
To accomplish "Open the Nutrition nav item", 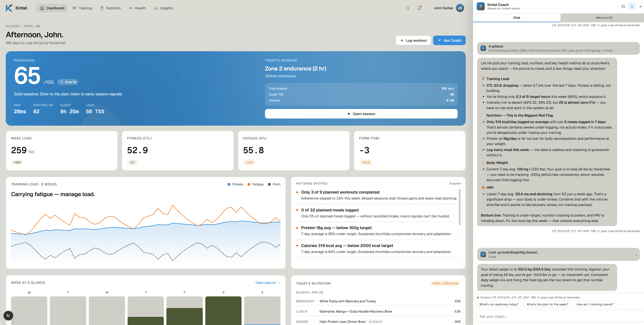I will pos(111,8).
